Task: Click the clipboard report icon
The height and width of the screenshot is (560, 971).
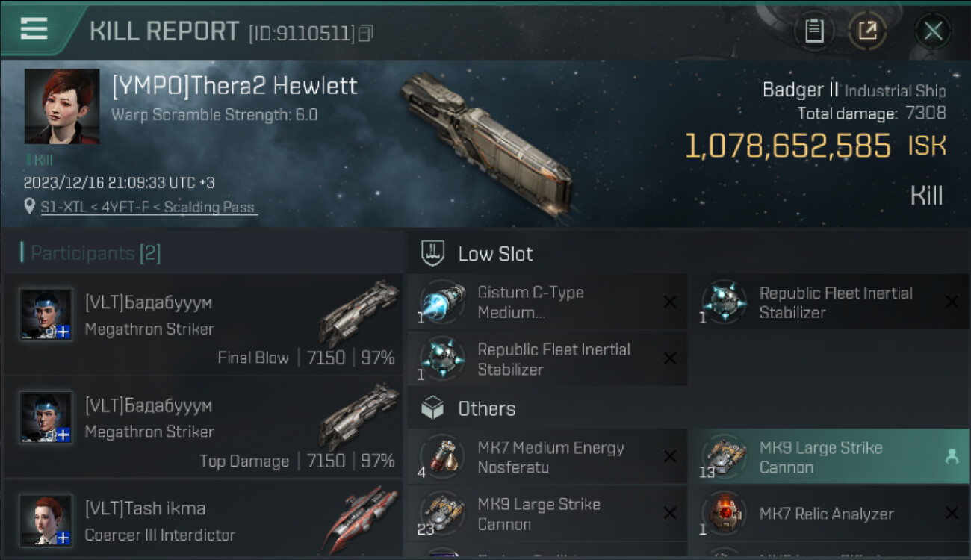Action: (813, 31)
